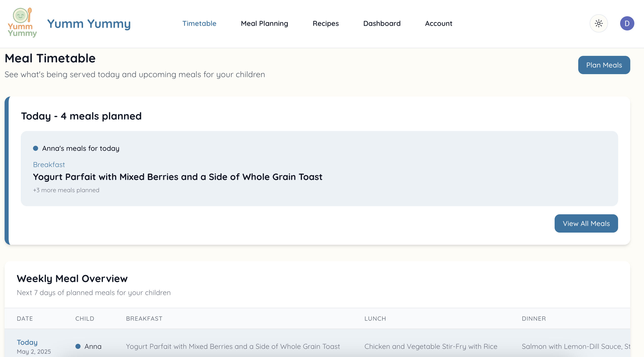Click the blue dot beside Anna's meals
The image size is (644, 357).
[36, 148]
